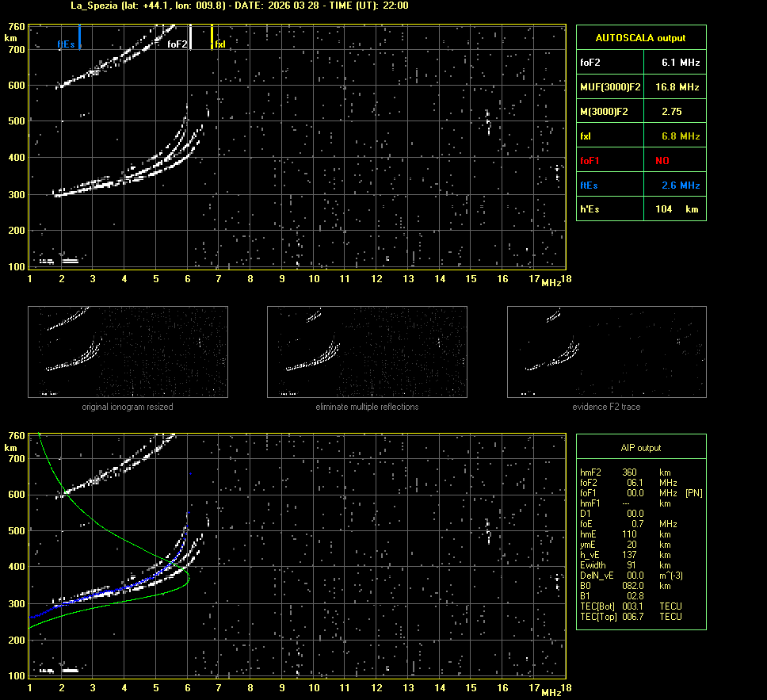Click the M(3000)F2 value 2.75
The height and width of the screenshot is (700, 767).
[x=673, y=112]
